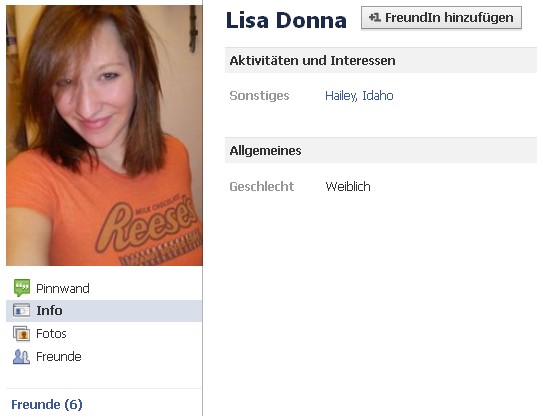Image resolution: width=537 pixels, height=416 pixels.
Task: Follow the Hailey, Idaho link
Action: pos(359,96)
